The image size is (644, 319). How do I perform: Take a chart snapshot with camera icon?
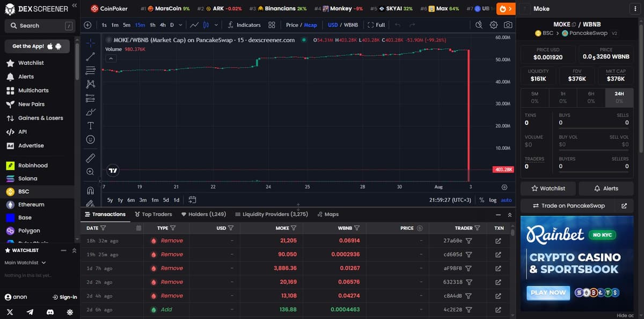tap(508, 25)
